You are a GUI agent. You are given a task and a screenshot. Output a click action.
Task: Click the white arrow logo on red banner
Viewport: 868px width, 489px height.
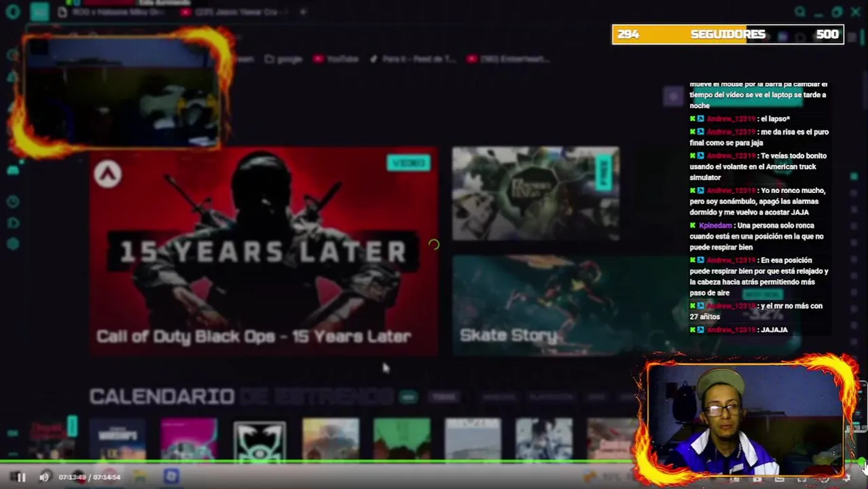point(107,175)
